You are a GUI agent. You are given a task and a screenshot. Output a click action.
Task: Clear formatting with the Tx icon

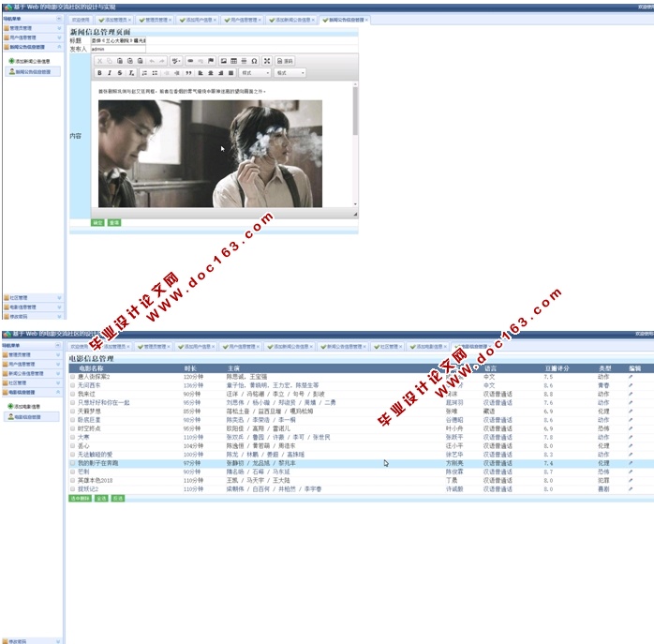tap(131, 73)
